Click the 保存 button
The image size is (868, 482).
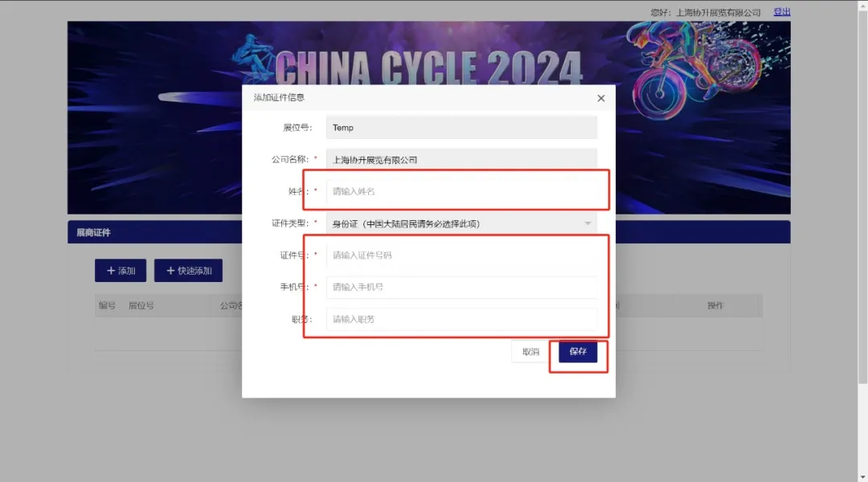pyautogui.click(x=577, y=351)
